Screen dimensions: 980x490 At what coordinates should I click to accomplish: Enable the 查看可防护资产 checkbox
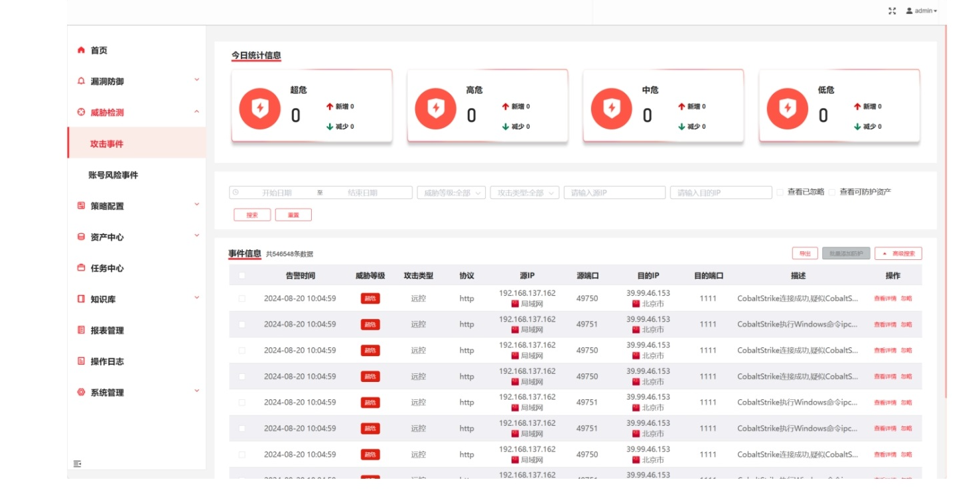point(831,192)
